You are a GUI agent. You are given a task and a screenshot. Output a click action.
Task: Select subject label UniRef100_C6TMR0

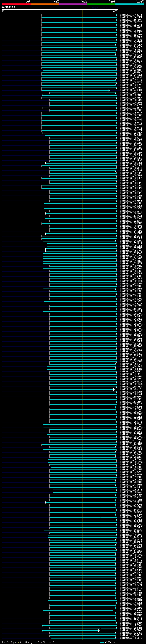click(x=131, y=87)
